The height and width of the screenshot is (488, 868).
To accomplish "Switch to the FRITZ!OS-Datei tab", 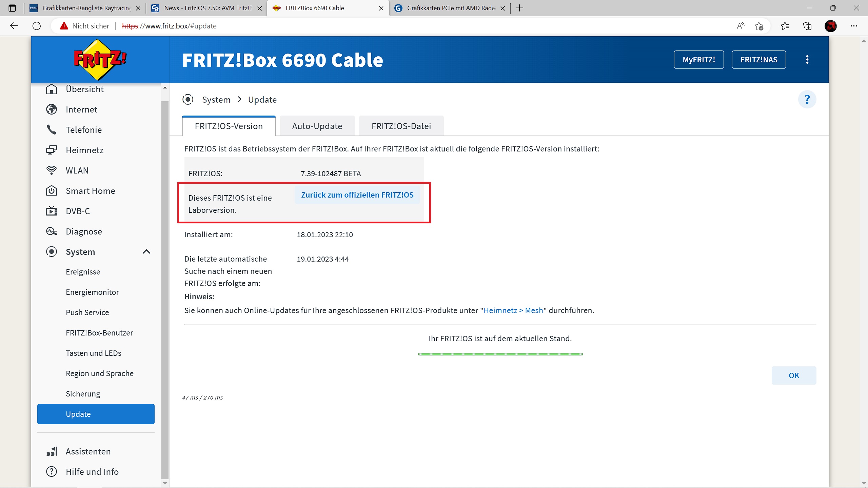I will click(401, 126).
